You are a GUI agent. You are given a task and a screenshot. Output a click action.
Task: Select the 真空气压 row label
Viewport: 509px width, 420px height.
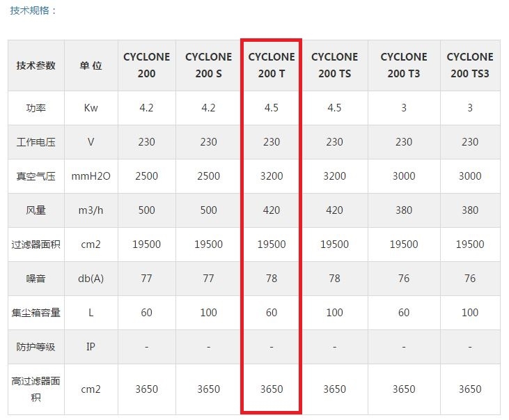pos(36,176)
